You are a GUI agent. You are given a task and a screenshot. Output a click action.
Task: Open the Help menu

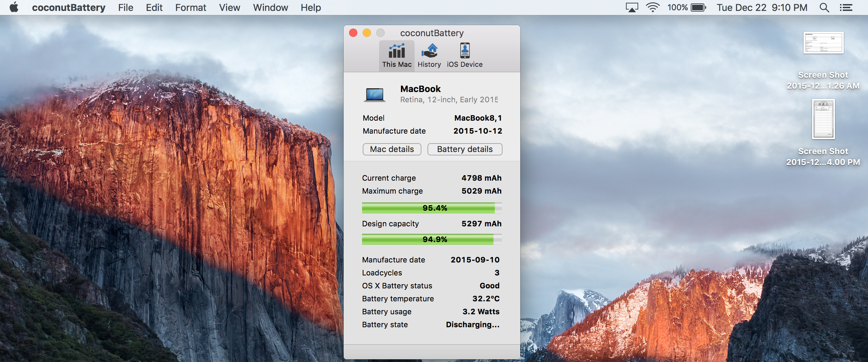tap(311, 7)
